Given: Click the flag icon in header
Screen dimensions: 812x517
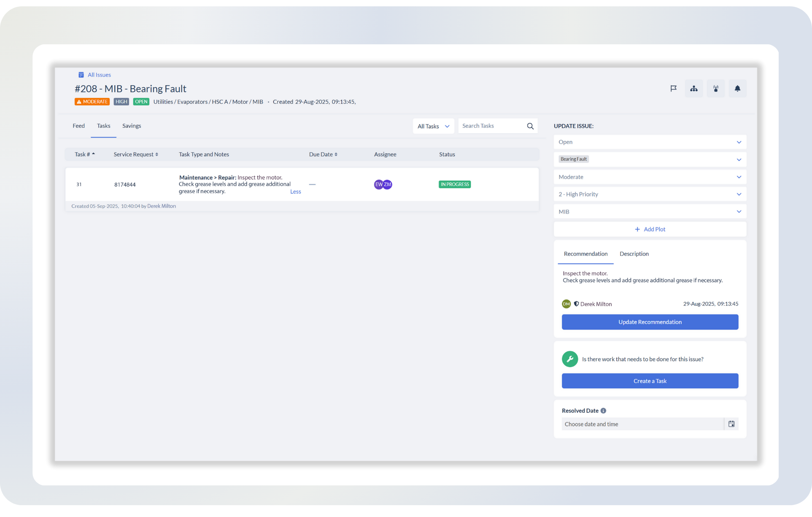Looking at the screenshot, I should point(673,89).
